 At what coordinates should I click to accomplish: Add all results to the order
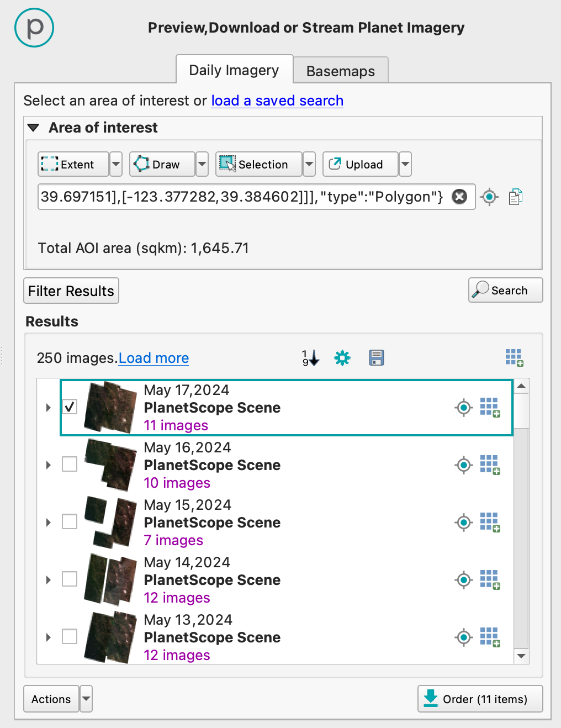coord(514,357)
